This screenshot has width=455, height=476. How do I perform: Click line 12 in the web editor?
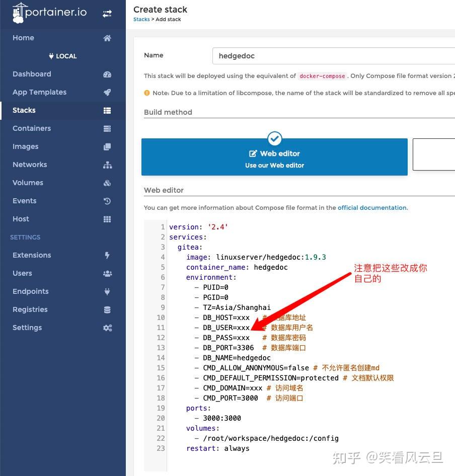pos(226,338)
